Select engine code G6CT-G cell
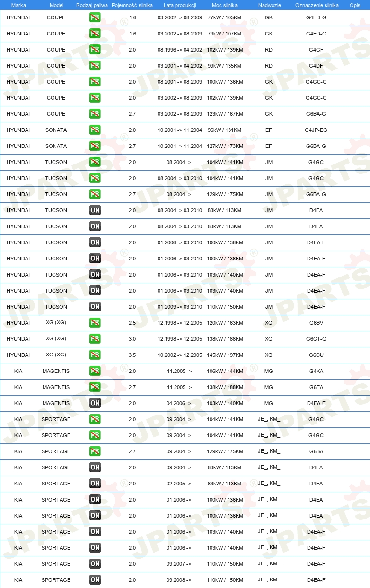Screen dimensions: 370x588 tap(316, 339)
